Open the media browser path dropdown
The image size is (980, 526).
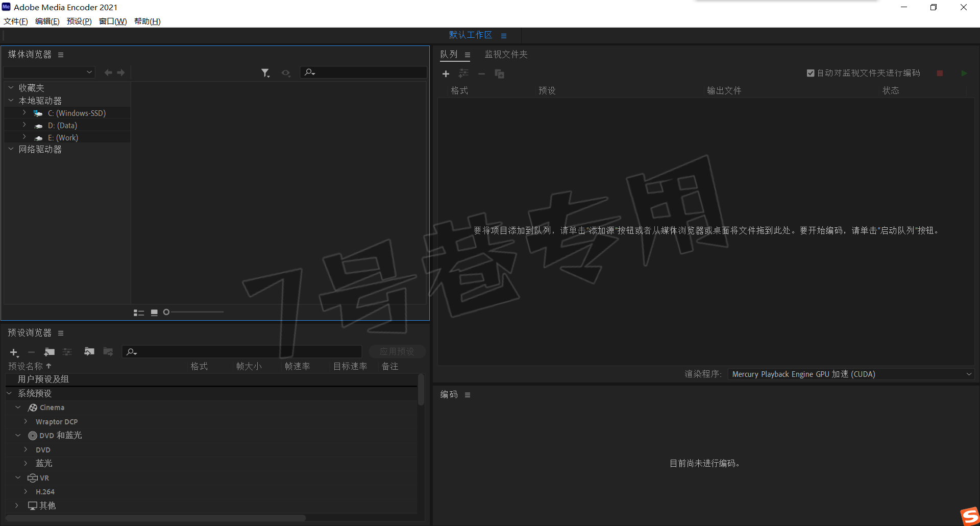click(x=50, y=73)
